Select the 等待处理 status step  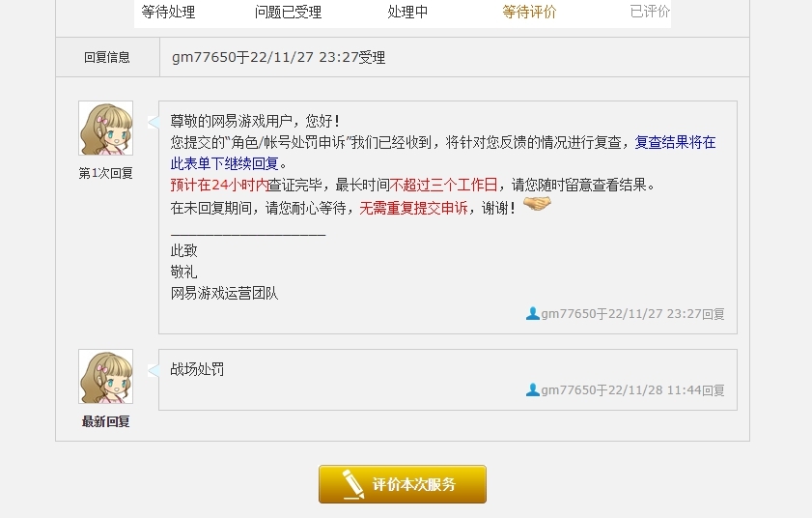(x=168, y=12)
